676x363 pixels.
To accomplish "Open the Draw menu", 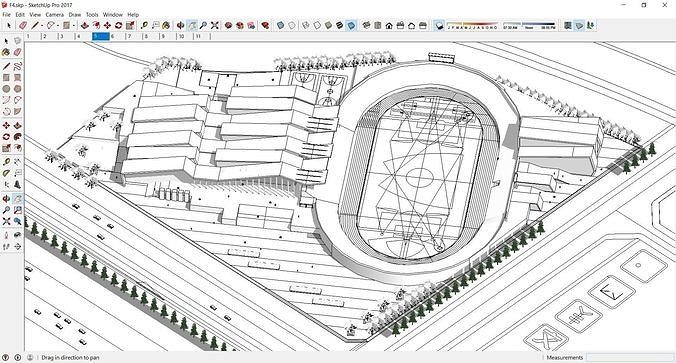I will pyautogui.click(x=75, y=14).
